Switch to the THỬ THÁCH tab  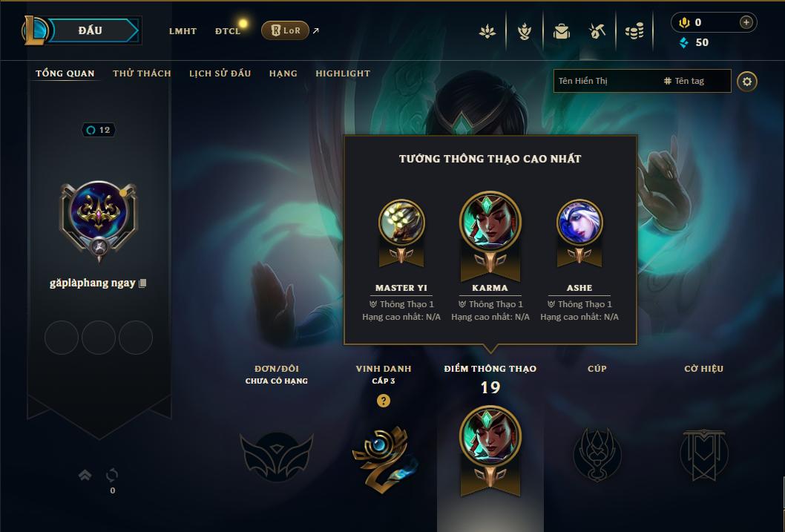(x=142, y=73)
